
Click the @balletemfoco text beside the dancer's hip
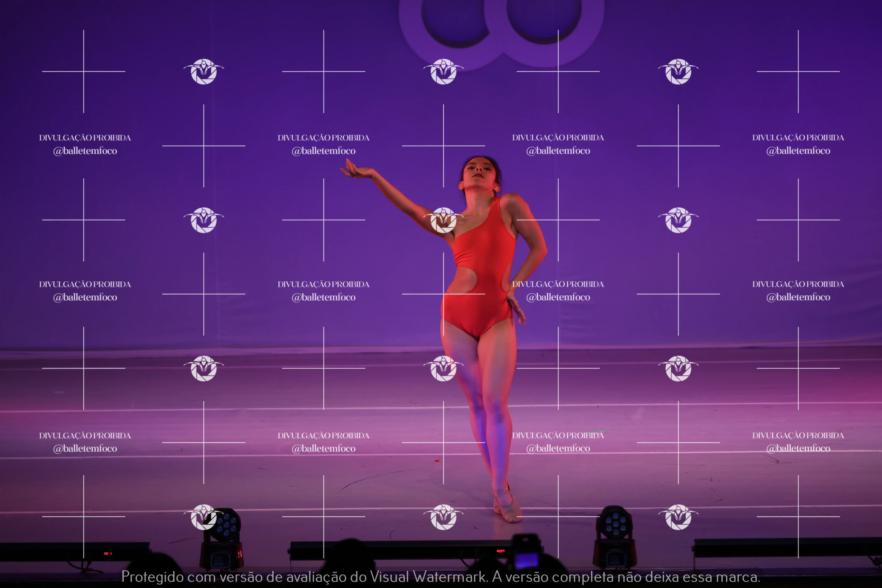[x=558, y=297]
